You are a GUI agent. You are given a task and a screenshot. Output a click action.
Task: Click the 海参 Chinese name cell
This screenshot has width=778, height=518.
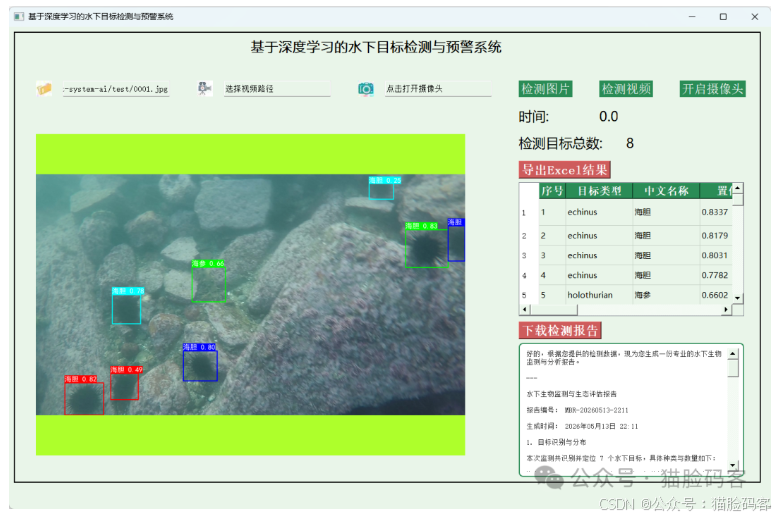click(666, 295)
